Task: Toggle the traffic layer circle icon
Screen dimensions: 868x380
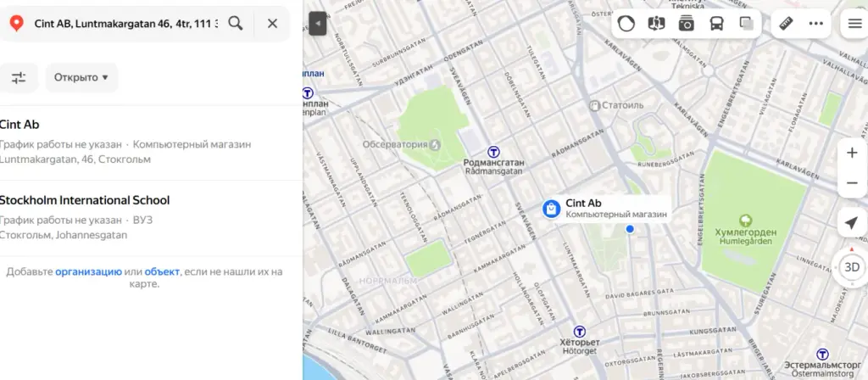Action: point(626,24)
